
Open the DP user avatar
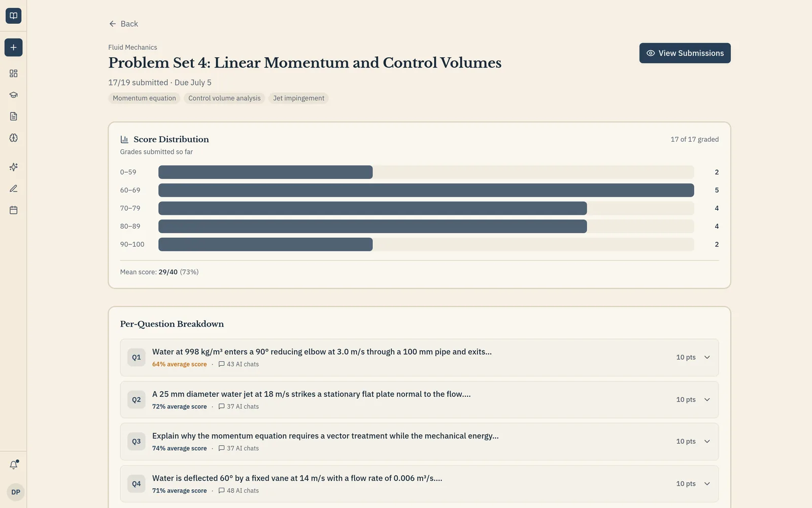[x=16, y=492]
